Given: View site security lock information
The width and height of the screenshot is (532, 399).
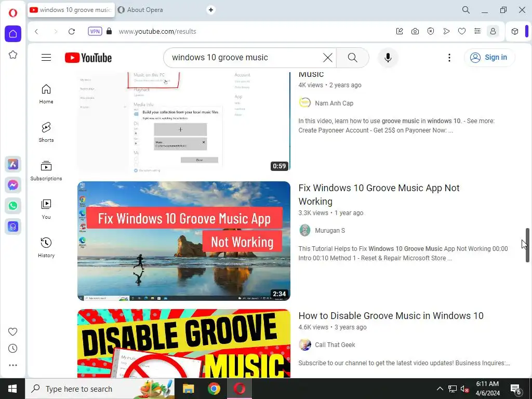Looking at the screenshot, I should point(109,31).
